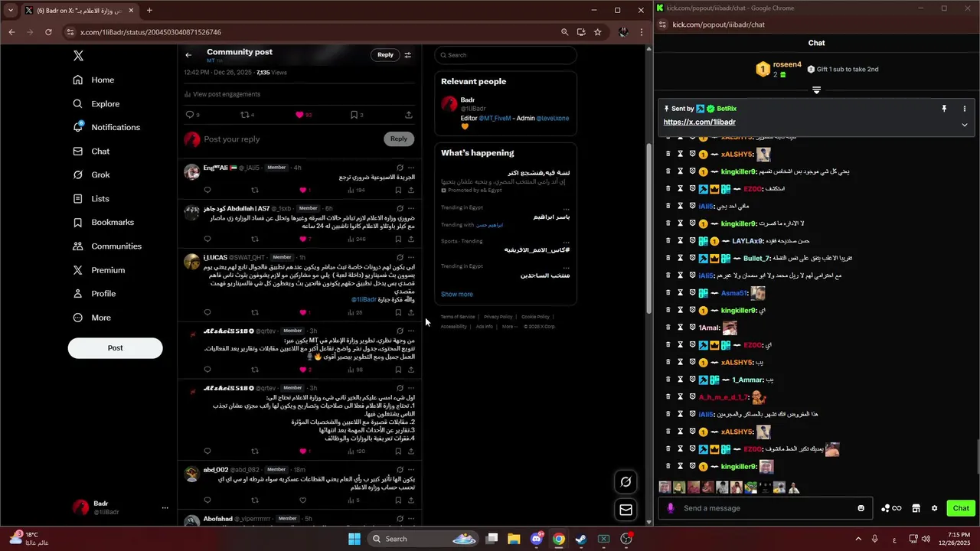Click Send a message field
The height and width of the screenshot is (551, 980).
tap(767, 508)
